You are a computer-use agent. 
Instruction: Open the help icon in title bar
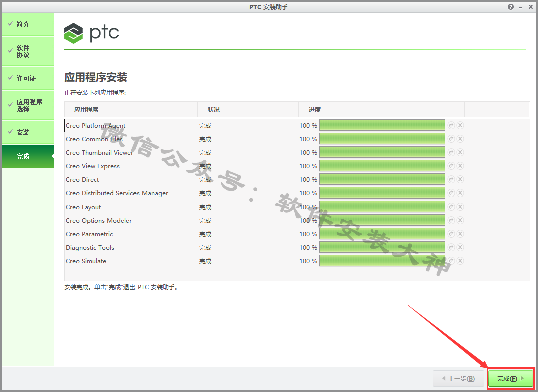click(511, 7)
